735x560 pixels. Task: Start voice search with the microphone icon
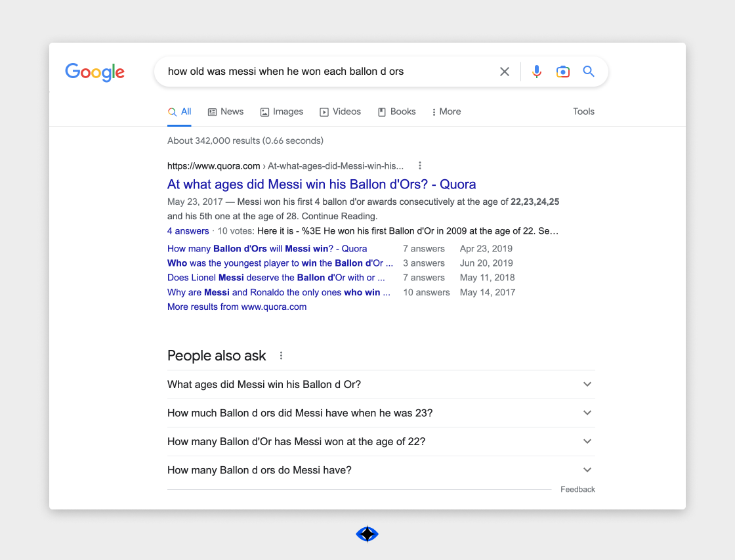point(537,72)
